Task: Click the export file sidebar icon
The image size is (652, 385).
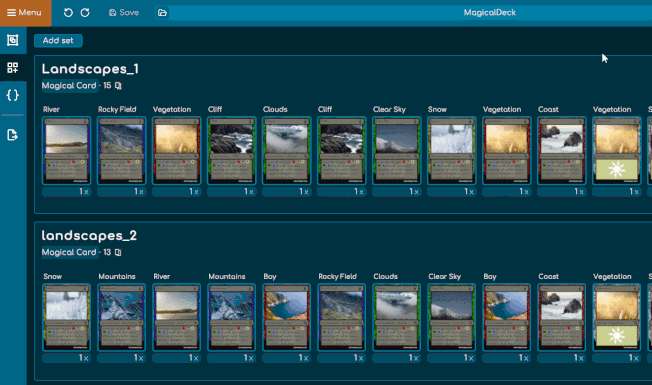Action: coord(12,135)
